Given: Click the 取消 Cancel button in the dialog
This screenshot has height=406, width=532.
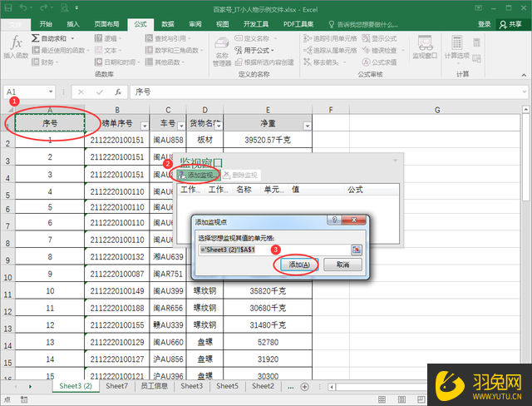Looking at the screenshot, I should click(x=342, y=265).
